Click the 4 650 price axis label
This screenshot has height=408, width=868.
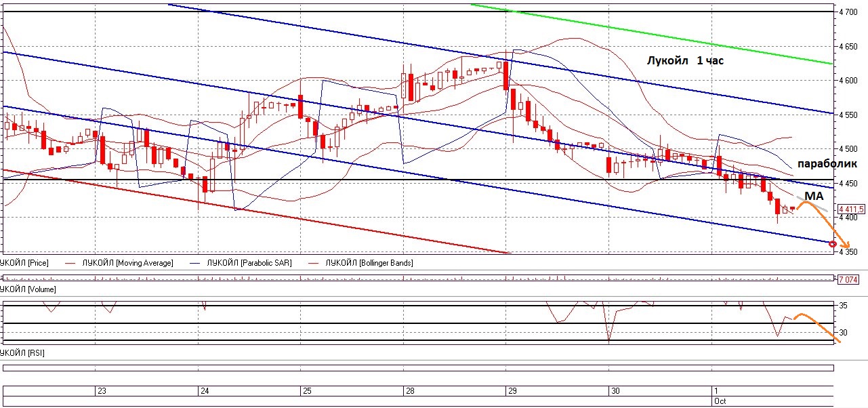tap(849, 47)
